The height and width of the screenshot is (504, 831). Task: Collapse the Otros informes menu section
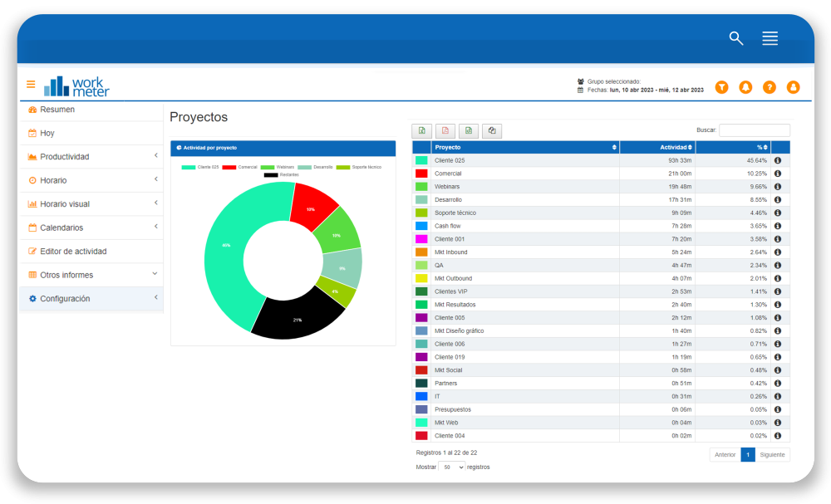(x=91, y=275)
